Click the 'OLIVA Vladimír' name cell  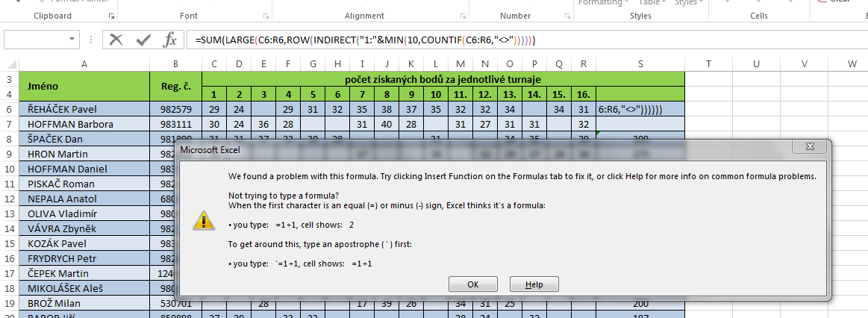(84, 213)
